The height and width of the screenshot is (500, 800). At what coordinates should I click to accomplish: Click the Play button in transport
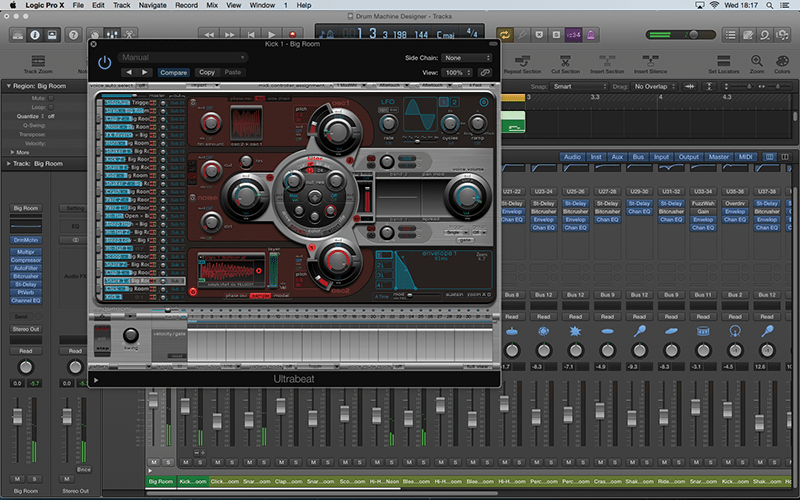coord(271,35)
